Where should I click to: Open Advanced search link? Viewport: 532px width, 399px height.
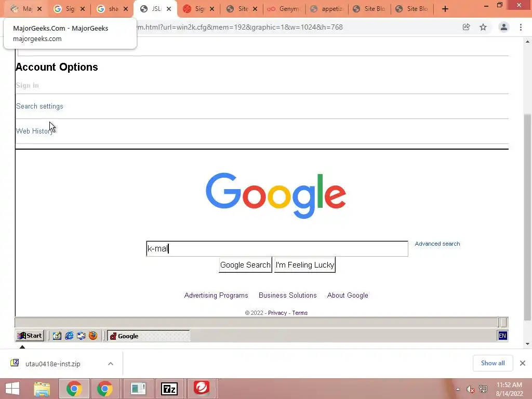click(437, 244)
